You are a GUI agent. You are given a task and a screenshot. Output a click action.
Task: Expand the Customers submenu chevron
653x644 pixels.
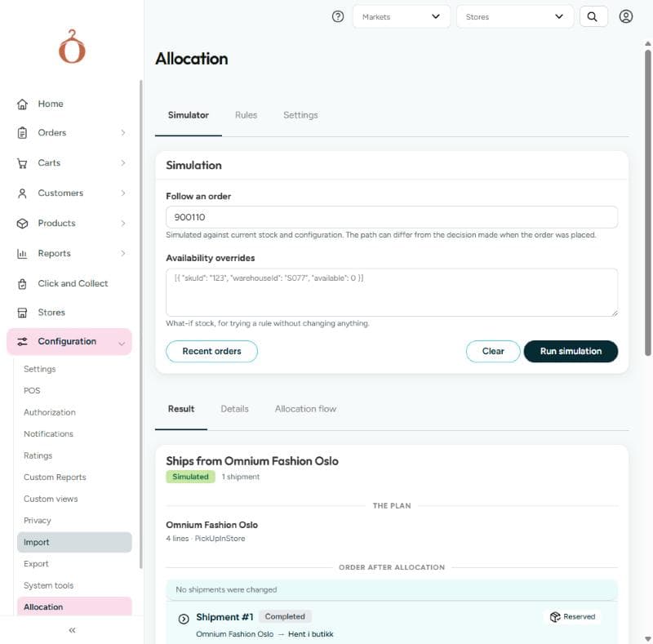[x=123, y=193]
